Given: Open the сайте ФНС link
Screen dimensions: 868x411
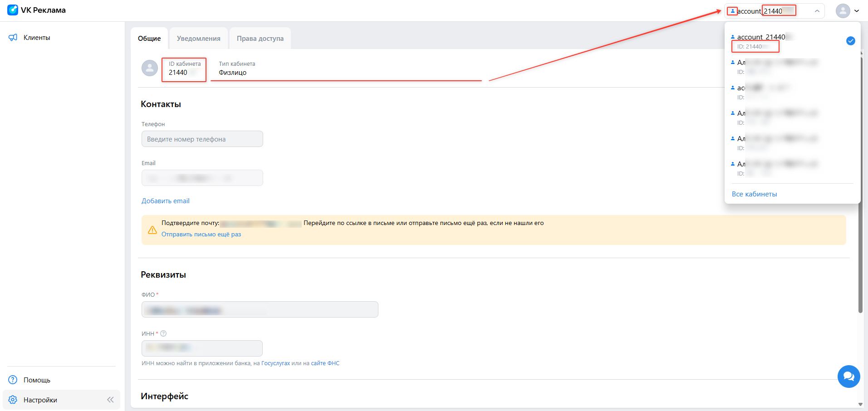Looking at the screenshot, I should (325, 363).
